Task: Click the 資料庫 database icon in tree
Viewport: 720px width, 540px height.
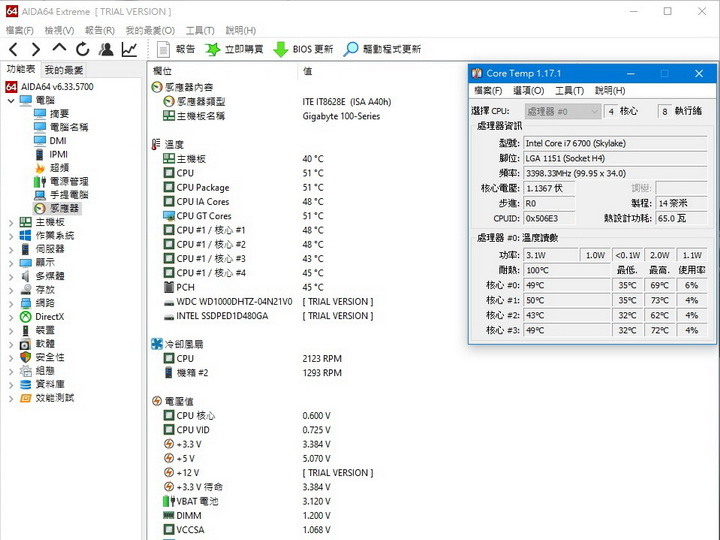Action: click(x=26, y=384)
